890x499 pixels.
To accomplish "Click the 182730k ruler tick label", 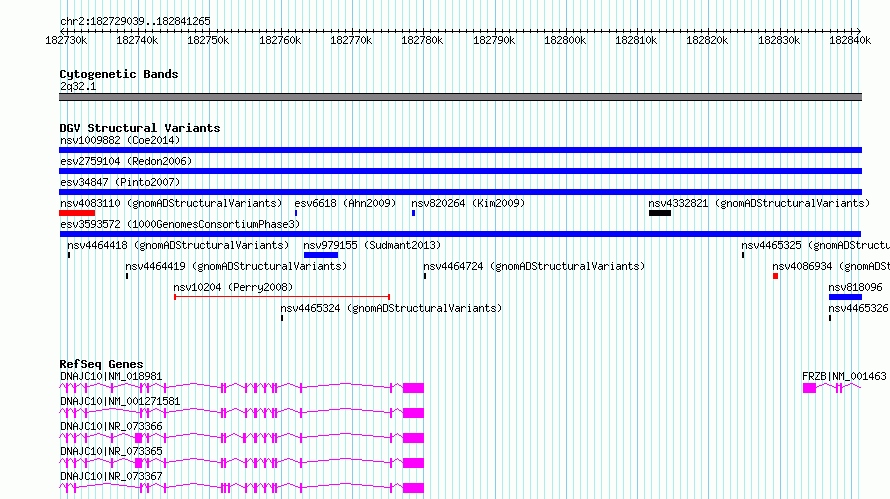I will [x=66, y=40].
